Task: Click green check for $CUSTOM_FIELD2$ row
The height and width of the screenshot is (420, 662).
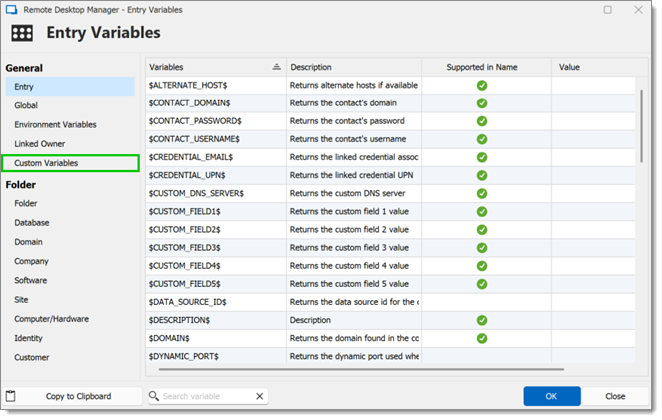Action: 482,230
